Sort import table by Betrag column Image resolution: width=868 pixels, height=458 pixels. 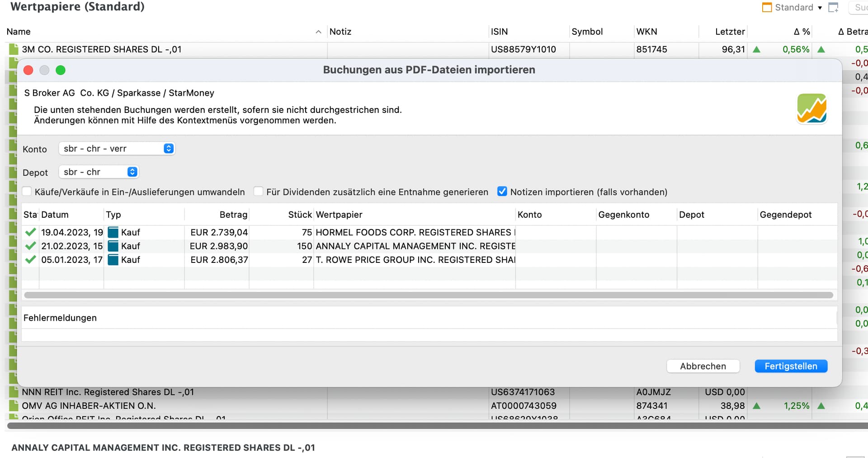point(217,215)
